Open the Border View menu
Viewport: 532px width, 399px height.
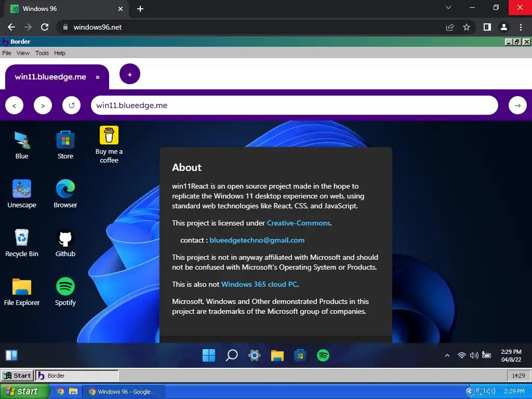23,53
